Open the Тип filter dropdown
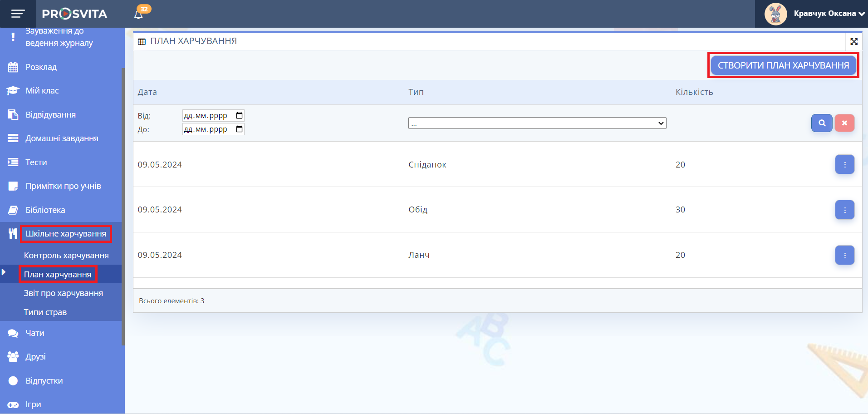Screen dimensions: 868x414 tap(537, 123)
